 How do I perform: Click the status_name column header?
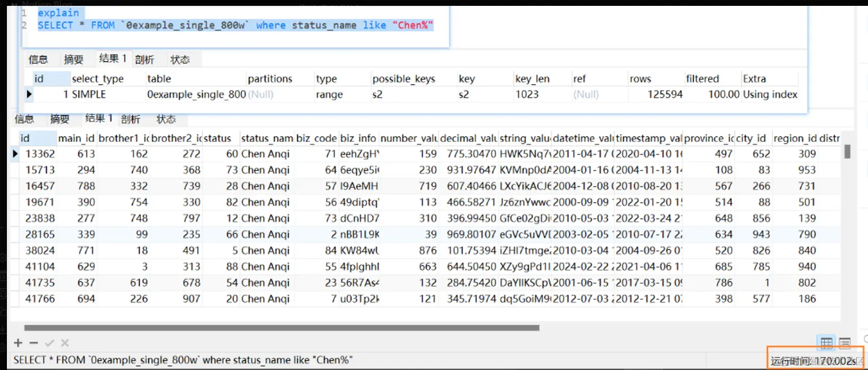(267, 138)
